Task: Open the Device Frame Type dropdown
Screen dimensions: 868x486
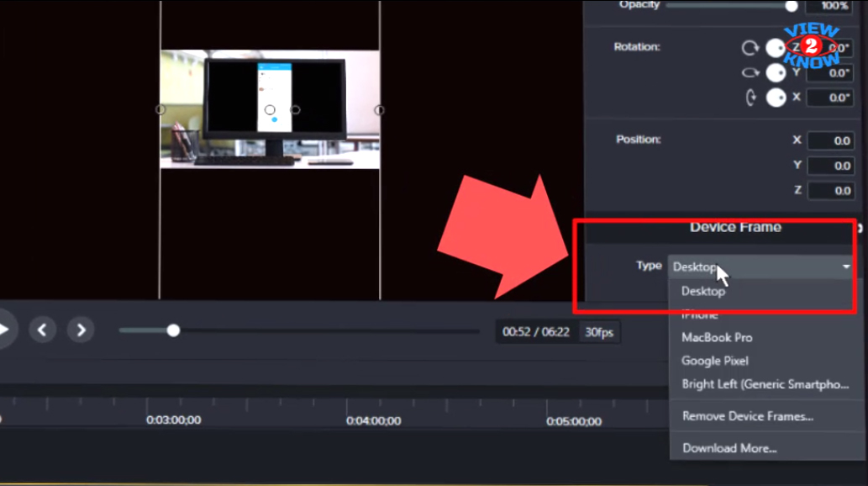Action: [x=760, y=267]
